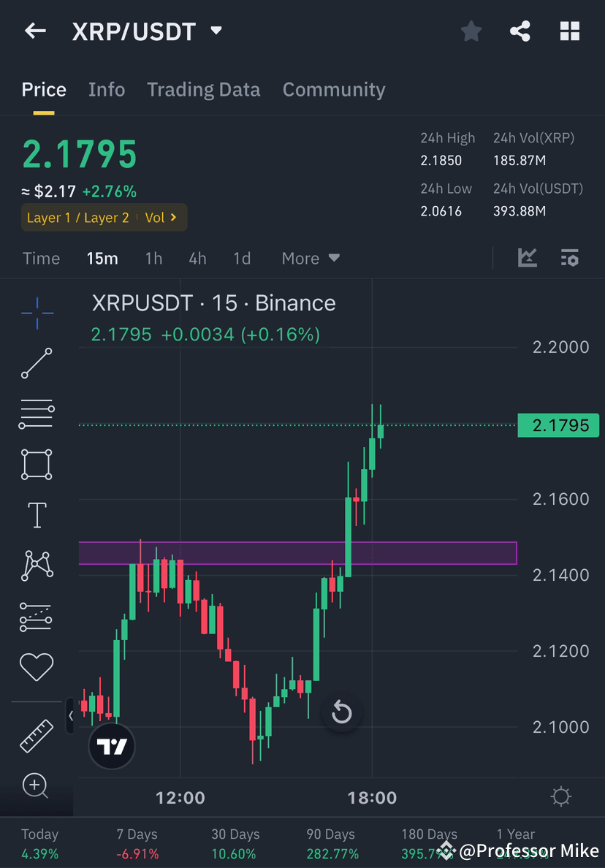Viewport: 605px width, 868px height.
Task: Toggle the favorite star icon
Action: tap(471, 31)
